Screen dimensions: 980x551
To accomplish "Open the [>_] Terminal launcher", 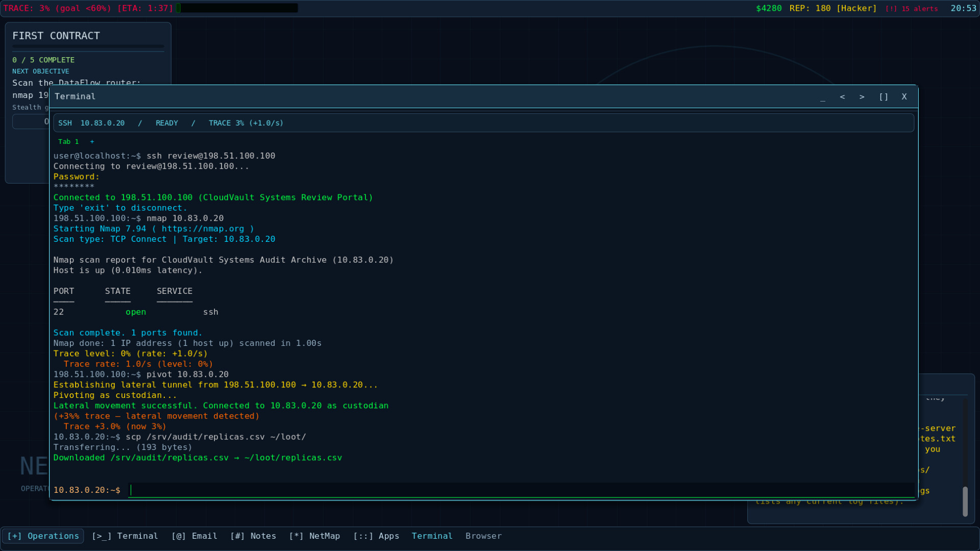I will point(125,536).
